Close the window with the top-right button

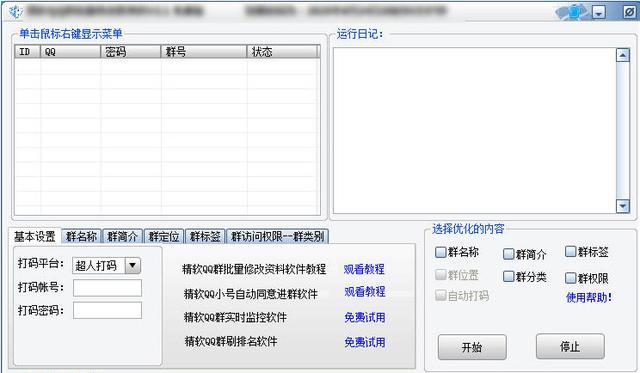pos(629,12)
